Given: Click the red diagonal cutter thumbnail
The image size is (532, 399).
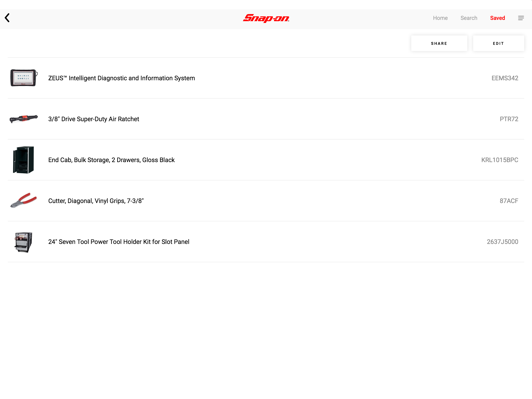Looking at the screenshot, I should (24, 200).
